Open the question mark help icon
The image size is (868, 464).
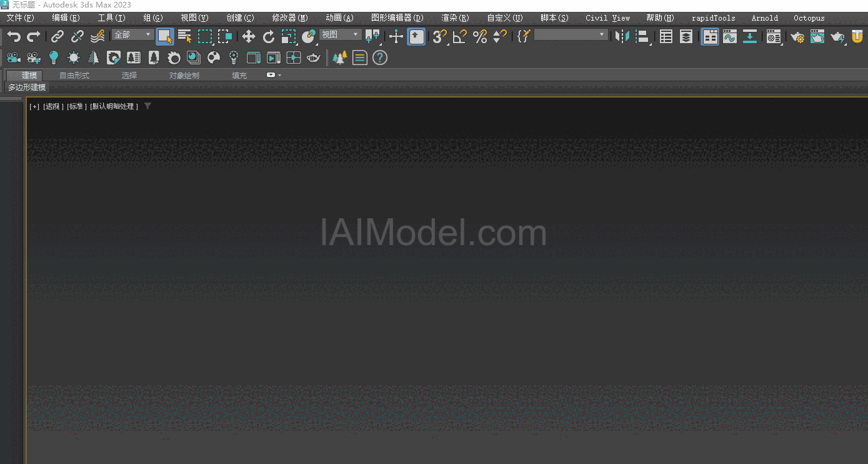click(x=380, y=58)
